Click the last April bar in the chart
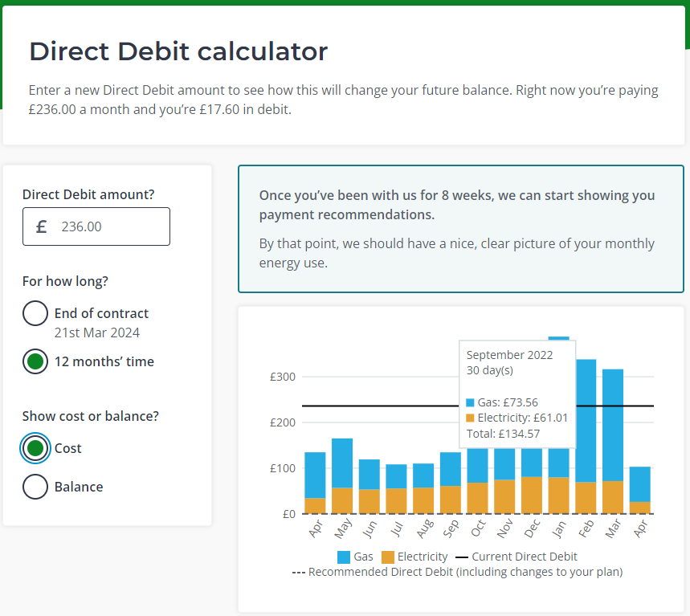 [640, 490]
